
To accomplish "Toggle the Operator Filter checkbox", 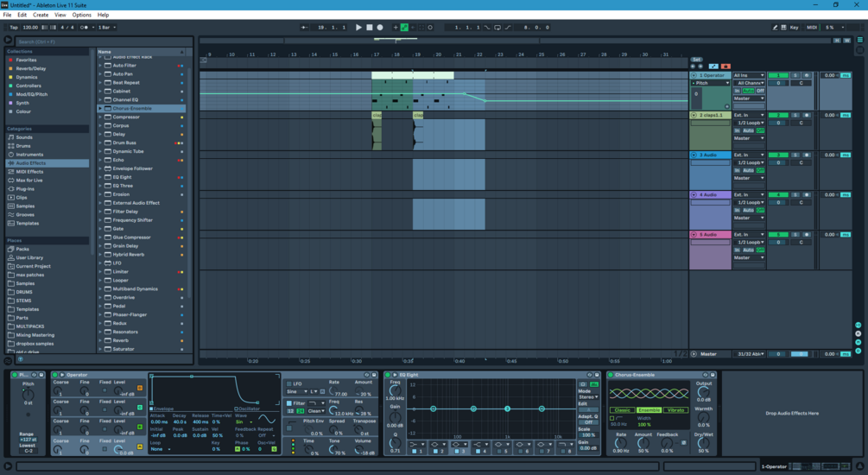I will [289, 403].
